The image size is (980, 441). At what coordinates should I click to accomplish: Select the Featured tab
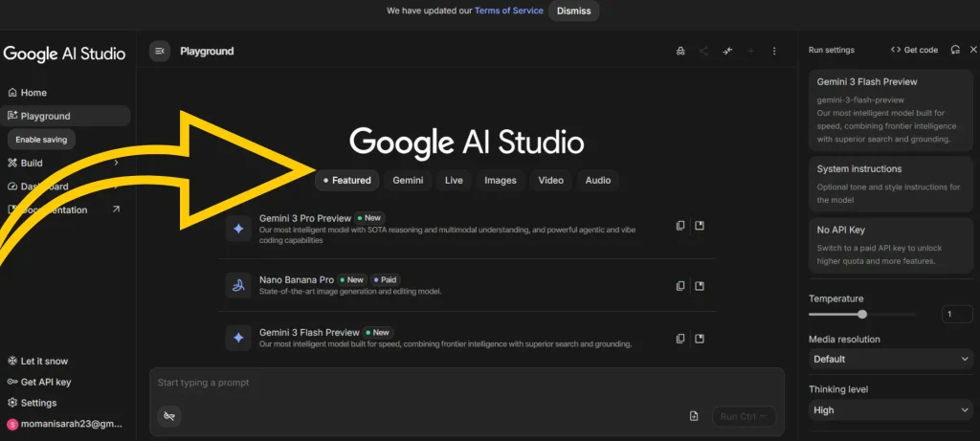[x=346, y=181]
